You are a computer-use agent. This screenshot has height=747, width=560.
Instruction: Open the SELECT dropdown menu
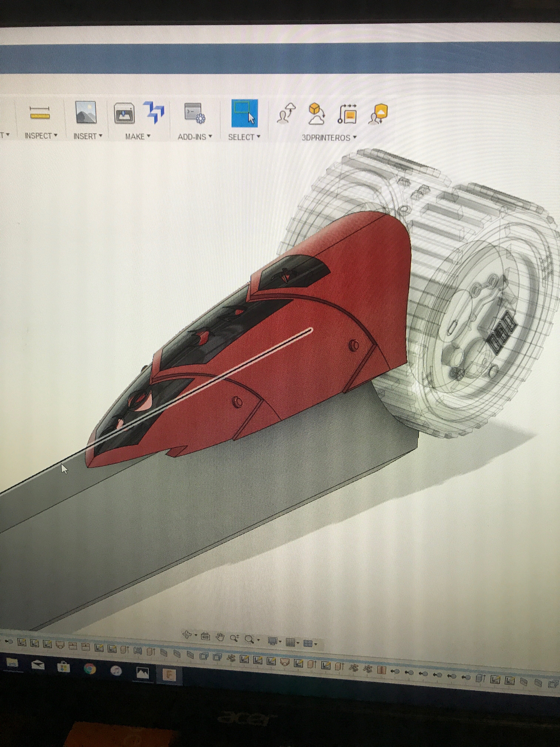[x=244, y=137]
